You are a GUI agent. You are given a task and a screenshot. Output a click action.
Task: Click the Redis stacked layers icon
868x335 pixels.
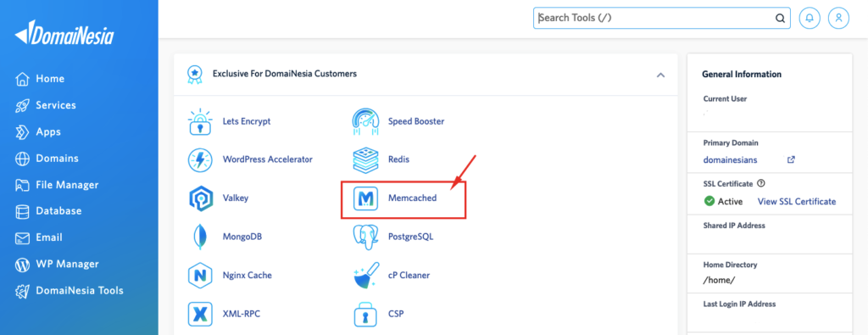coord(365,160)
